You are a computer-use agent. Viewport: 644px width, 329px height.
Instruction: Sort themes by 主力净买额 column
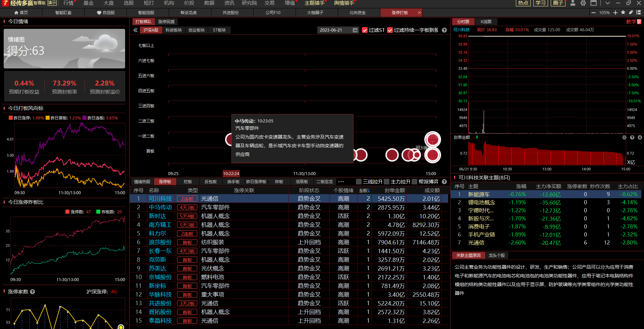(x=548, y=186)
